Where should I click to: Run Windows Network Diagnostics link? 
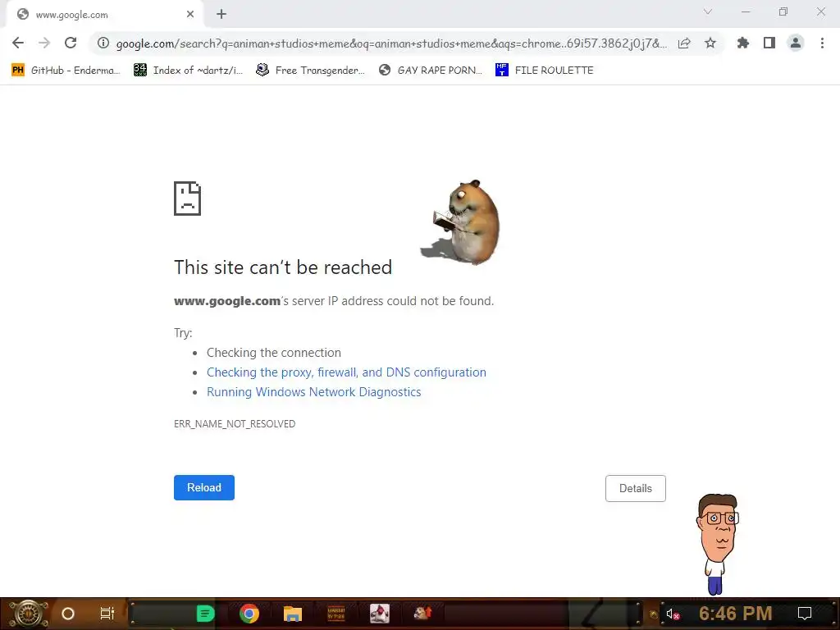[313, 392]
